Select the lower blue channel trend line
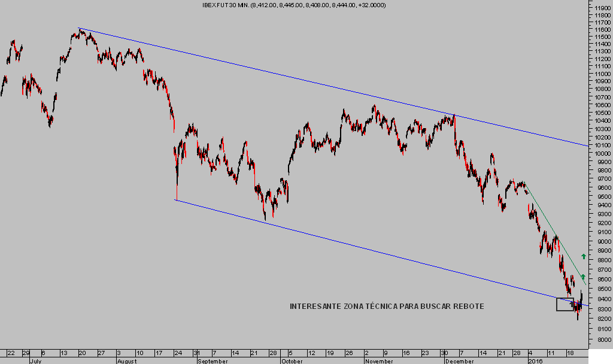613x364 pixels. pos(359,248)
